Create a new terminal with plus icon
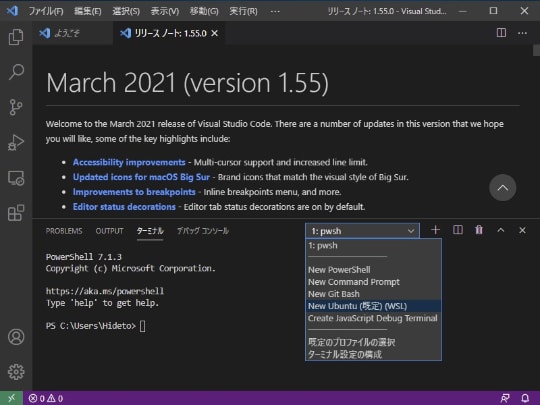The width and height of the screenshot is (540, 405). [x=435, y=230]
